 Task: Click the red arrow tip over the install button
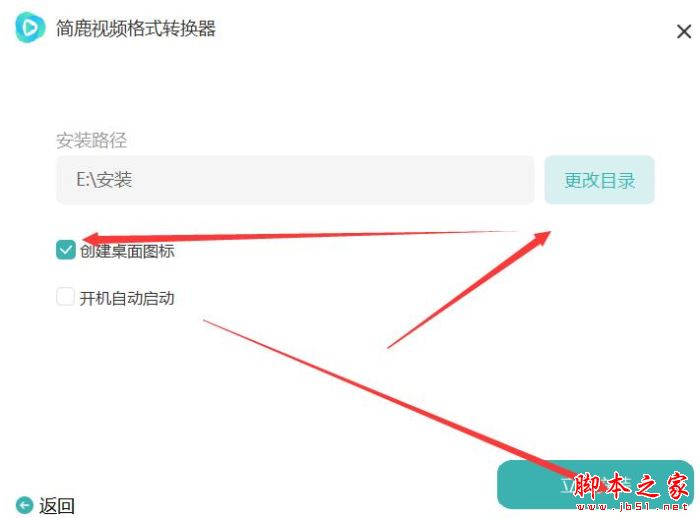[594, 483]
